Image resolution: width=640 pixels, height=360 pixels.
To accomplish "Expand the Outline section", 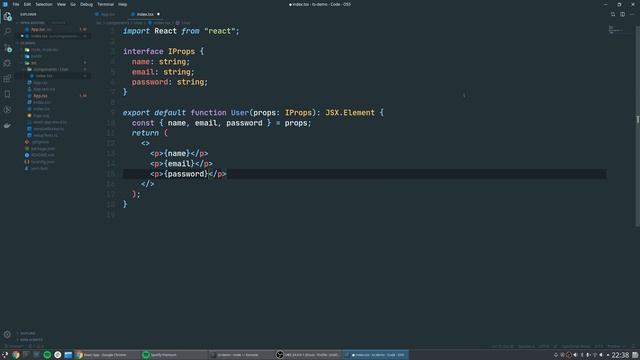I will coord(53,333).
